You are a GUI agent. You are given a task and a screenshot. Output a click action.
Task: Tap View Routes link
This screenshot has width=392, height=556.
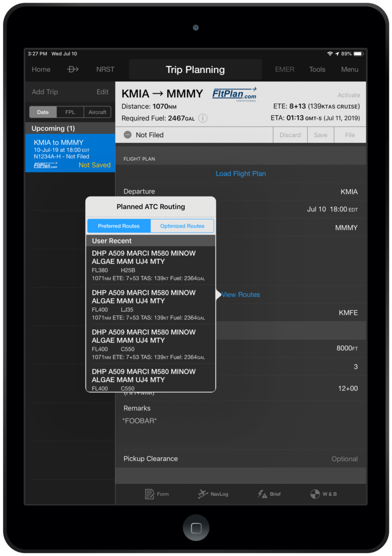click(x=241, y=295)
